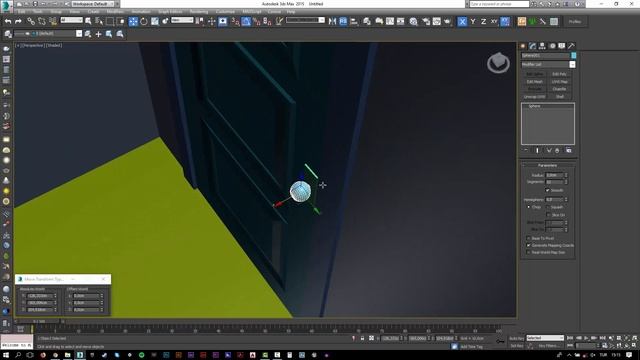Open the Reference Coordinate System dropdown
Screen dimensions: 640x360
tap(182, 20)
